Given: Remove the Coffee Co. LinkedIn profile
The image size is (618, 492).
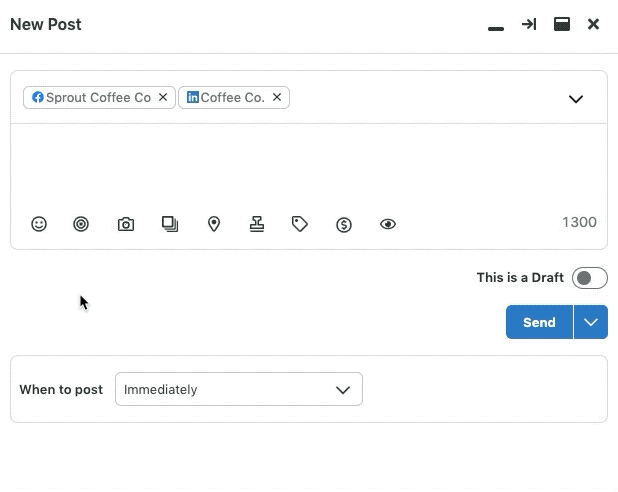Looking at the screenshot, I should 277,97.
